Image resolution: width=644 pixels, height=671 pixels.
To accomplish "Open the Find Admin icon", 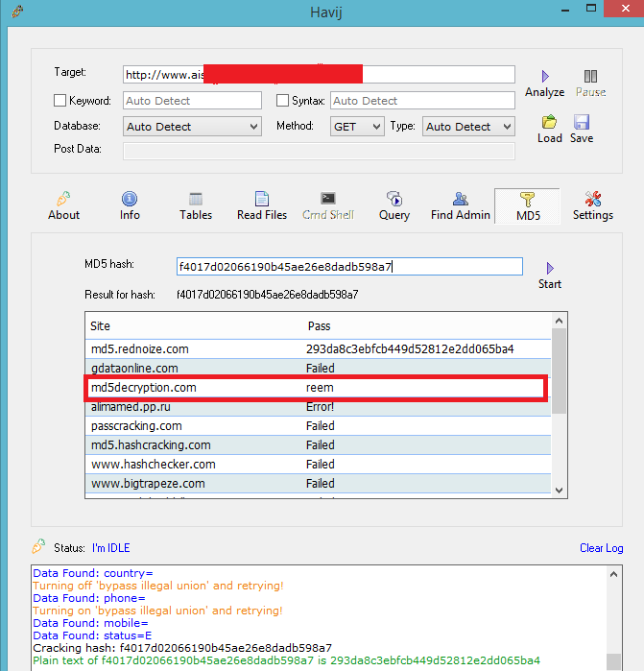I will tap(461, 199).
